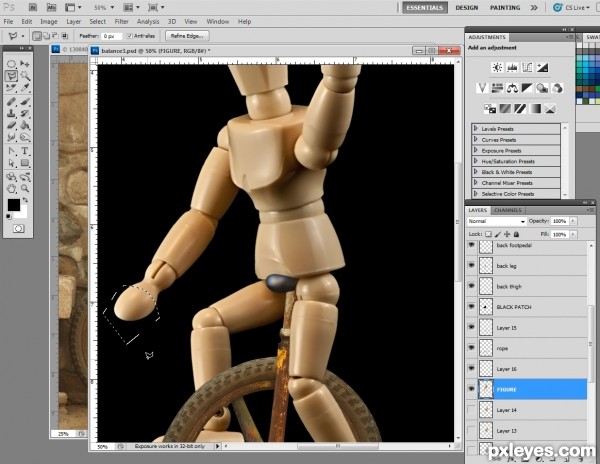Open the Opacity slider arrow

573,221
